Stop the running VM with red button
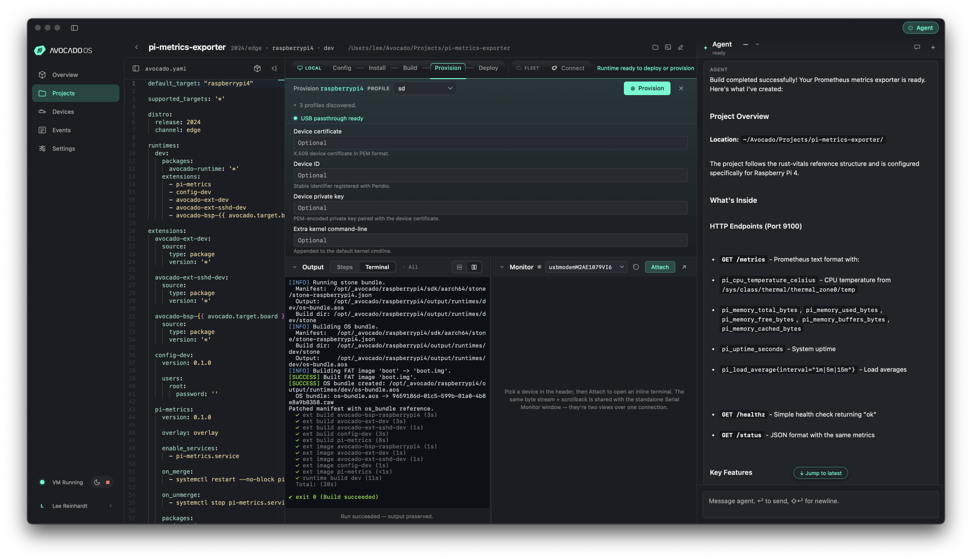Screen dimensions: 972x560 tap(108, 482)
